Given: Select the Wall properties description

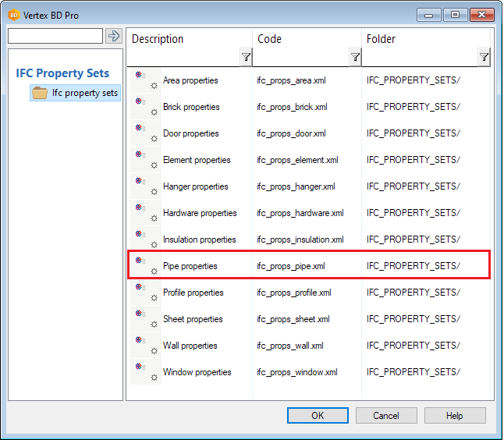Looking at the screenshot, I should (x=190, y=346).
